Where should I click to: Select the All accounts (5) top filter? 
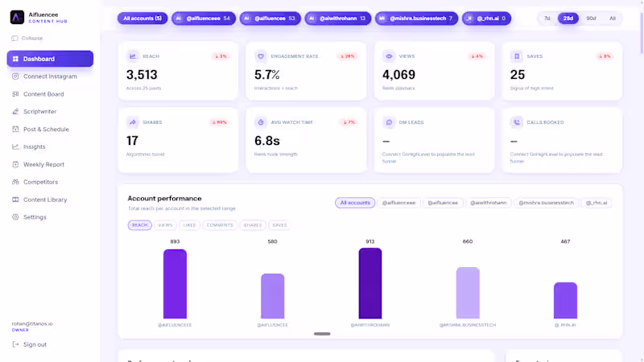(142, 19)
